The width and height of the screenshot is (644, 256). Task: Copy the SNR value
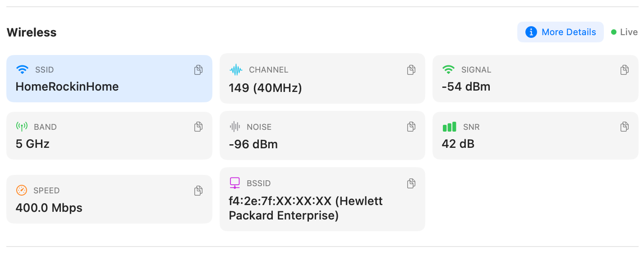(x=625, y=127)
